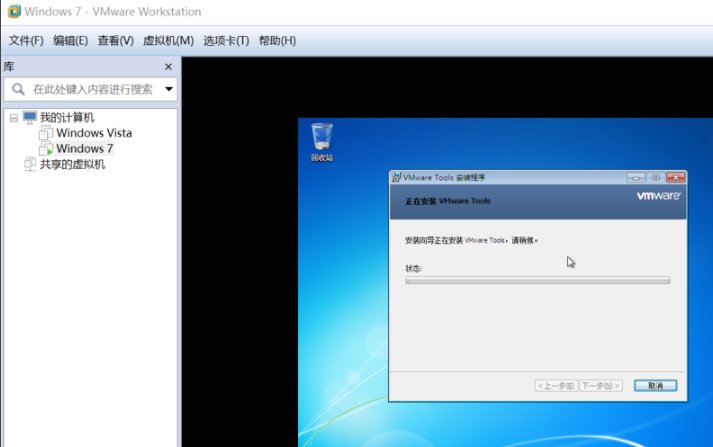Viewport: 713px width, 447px height.
Task: Close the 库 library panel
Action: [168, 67]
